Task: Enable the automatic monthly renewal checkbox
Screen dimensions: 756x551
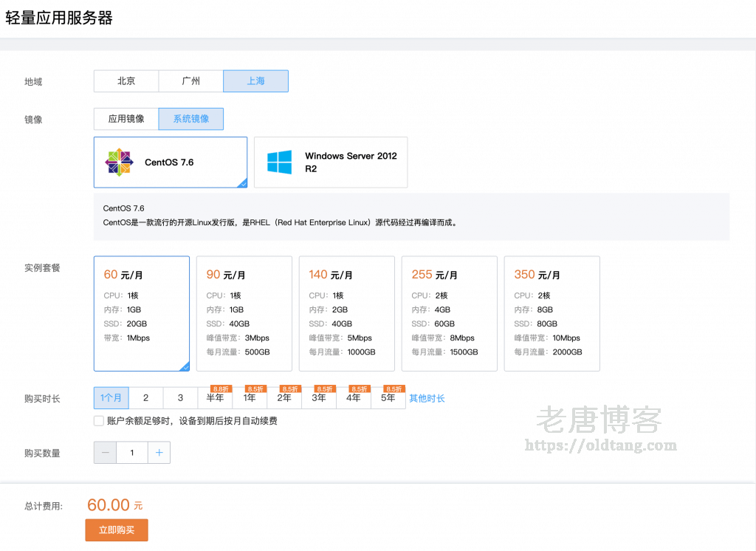Action: point(98,420)
